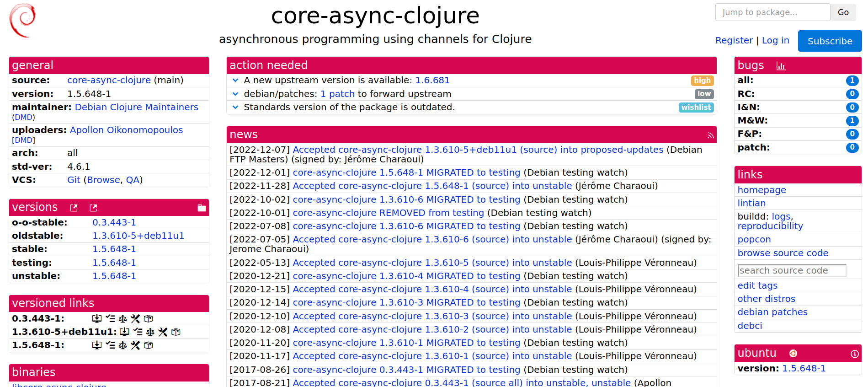The height and width of the screenshot is (387, 868).
Task: Open the debci link
Action: pyautogui.click(x=750, y=326)
